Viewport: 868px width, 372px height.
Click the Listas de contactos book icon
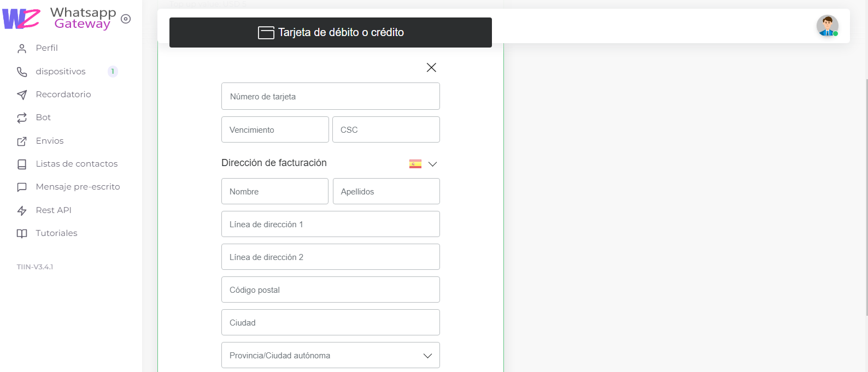click(x=22, y=164)
